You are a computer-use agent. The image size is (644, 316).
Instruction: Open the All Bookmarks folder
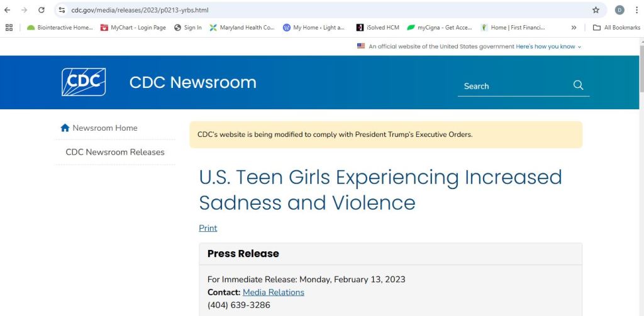point(616,28)
